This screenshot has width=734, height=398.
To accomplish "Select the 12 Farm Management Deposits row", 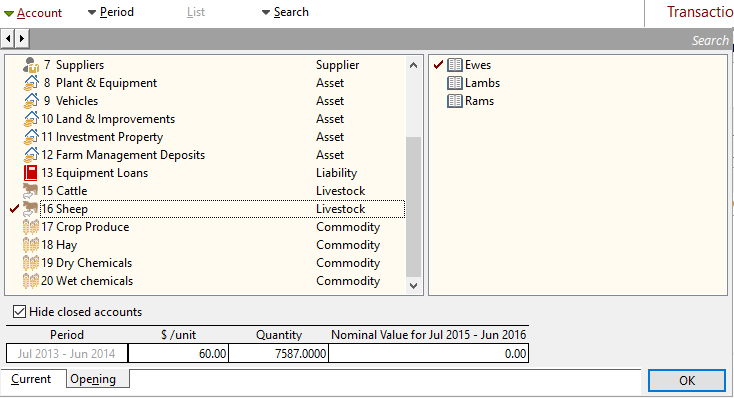I will (x=213, y=155).
